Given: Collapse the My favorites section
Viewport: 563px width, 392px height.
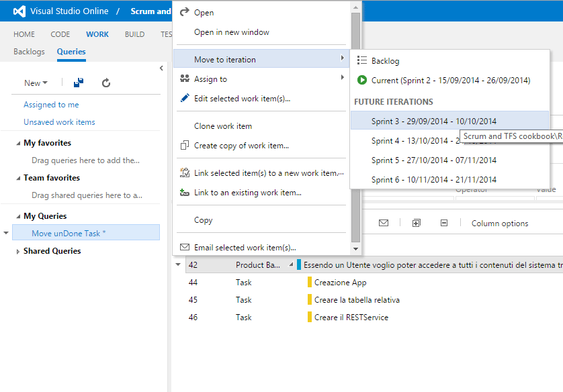Looking at the screenshot, I should point(18,143).
